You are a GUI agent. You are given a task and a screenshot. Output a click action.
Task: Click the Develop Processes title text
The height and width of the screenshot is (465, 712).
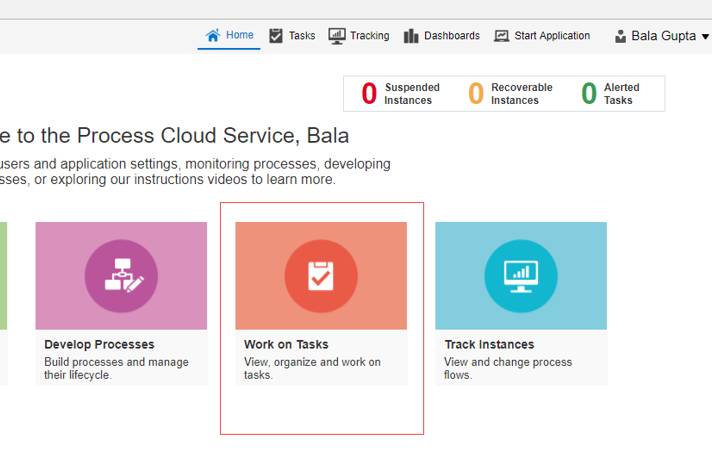[x=99, y=345]
